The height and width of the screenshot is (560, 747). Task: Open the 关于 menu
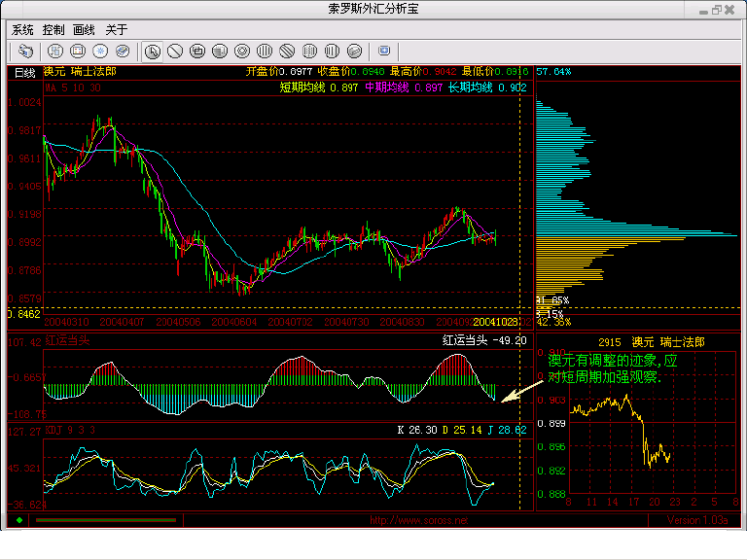(116, 29)
